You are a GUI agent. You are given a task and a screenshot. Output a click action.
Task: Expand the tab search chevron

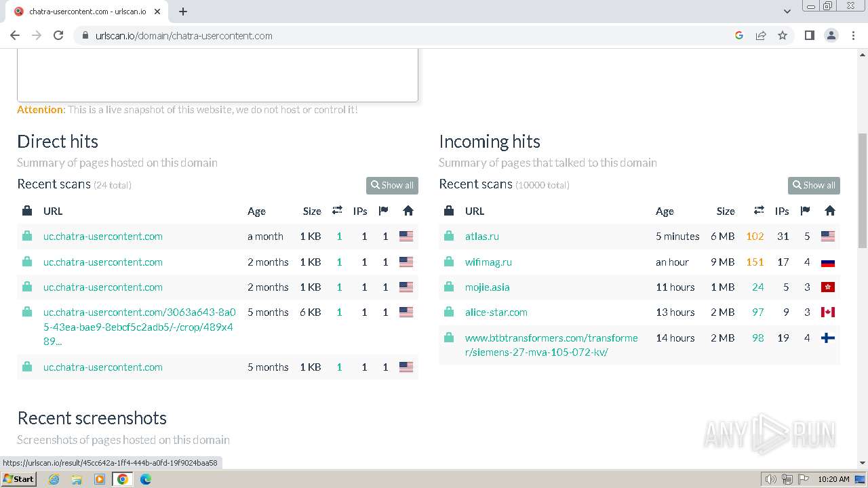point(787,12)
